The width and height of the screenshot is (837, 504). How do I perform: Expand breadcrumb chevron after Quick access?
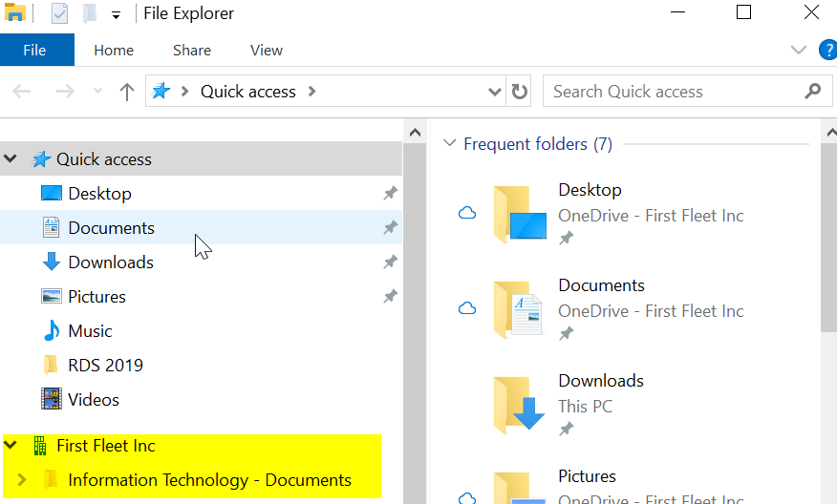coord(312,92)
